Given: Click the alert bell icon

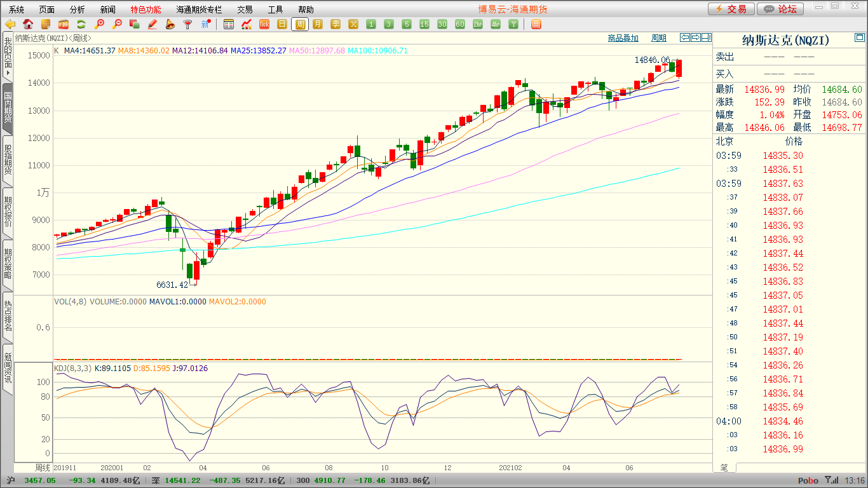Looking at the screenshot, I should click(x=170, y=24).
